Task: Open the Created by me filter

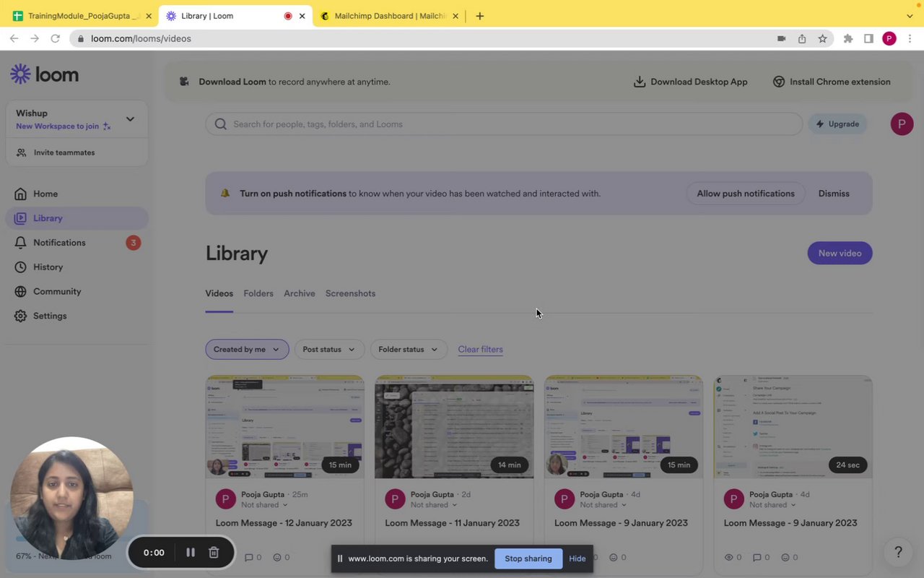Action: [247, 349]
